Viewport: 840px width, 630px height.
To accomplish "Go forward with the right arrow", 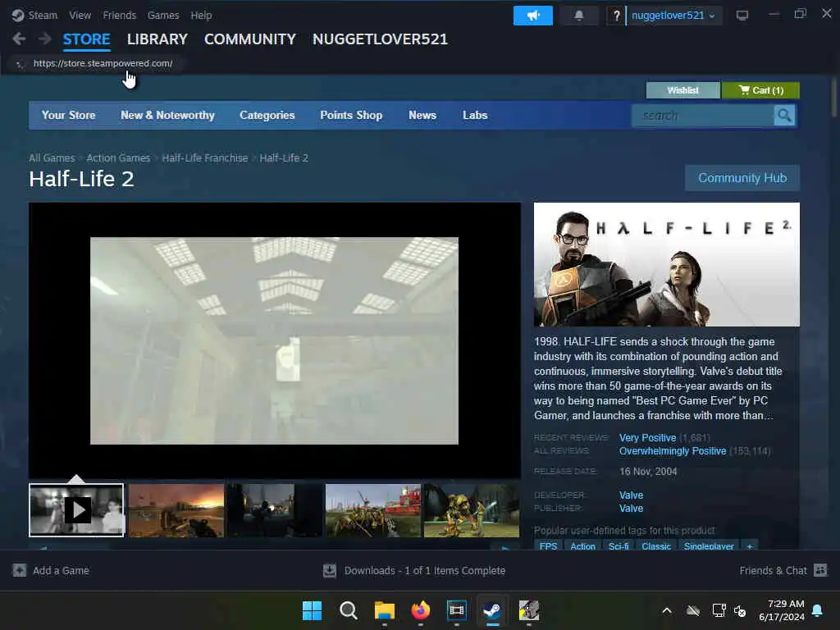I will coord(45,39).
